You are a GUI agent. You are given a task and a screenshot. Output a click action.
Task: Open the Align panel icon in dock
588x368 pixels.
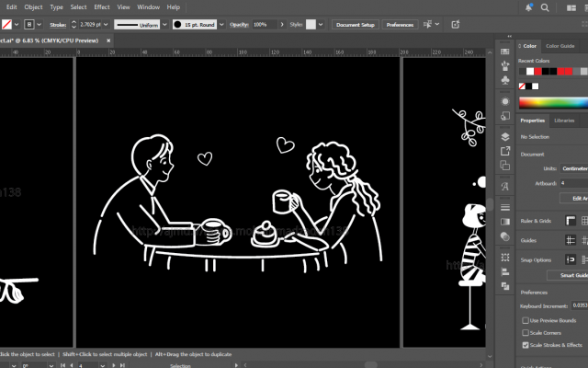pos(505,271)
